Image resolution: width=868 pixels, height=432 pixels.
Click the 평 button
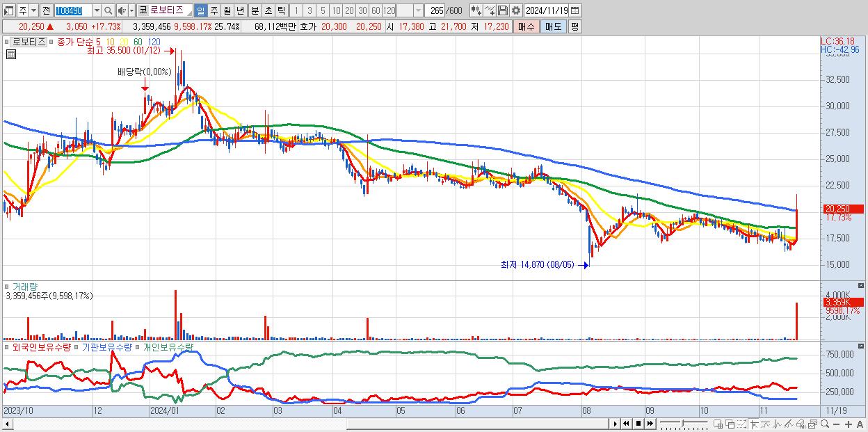click(574, 26)
